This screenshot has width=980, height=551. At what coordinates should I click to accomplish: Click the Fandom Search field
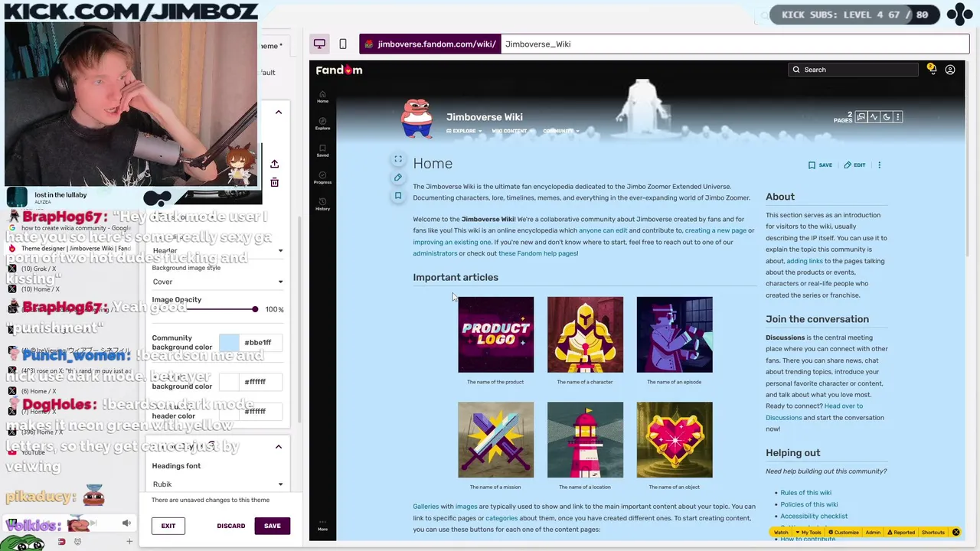click(x=853, y=70)
